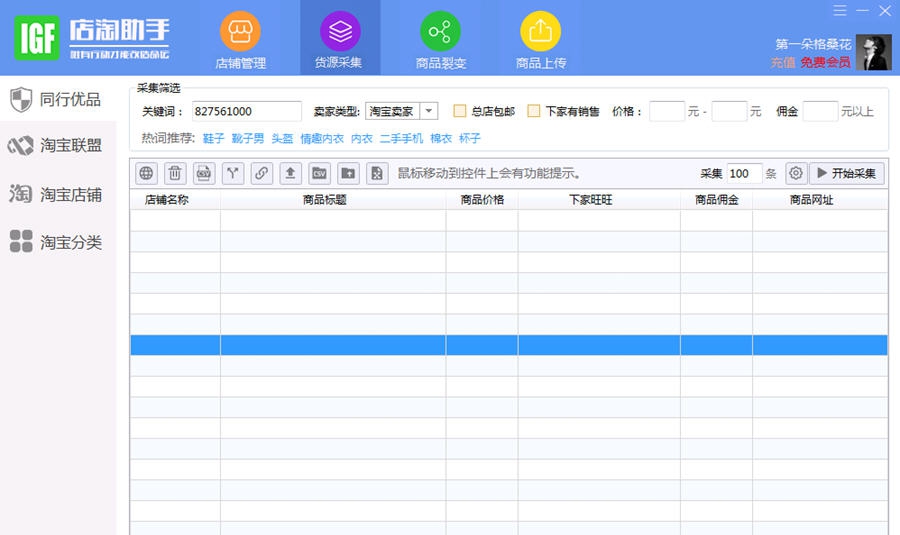Click the hot keyword 靴子男
The image size is (900, 535).
point(247,138)
